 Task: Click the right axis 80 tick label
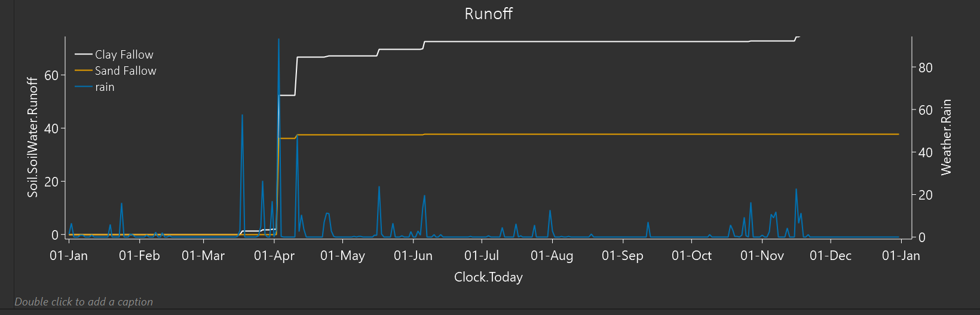click(926, 68)
